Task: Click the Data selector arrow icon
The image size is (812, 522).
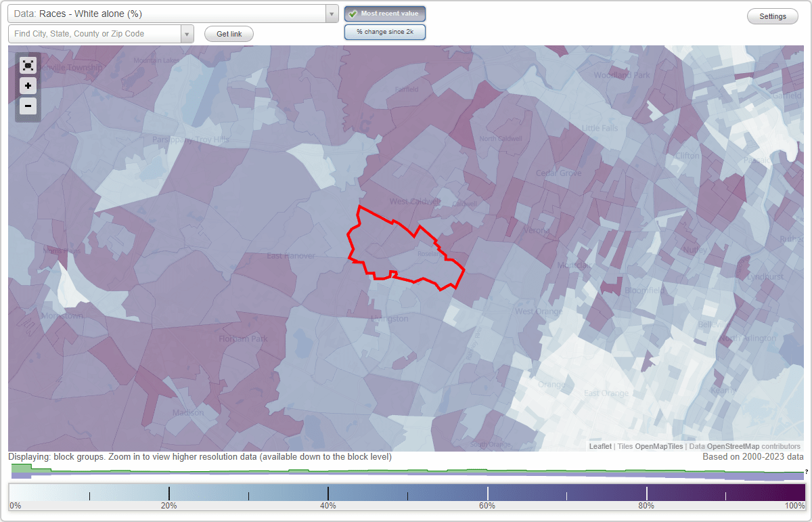Action: (x=330, y=13)
